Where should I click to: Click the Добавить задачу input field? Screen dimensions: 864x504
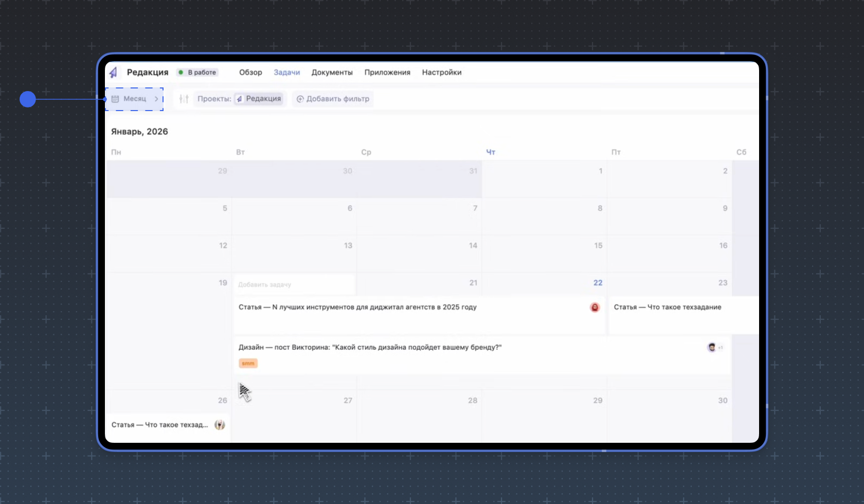[293, 284]
